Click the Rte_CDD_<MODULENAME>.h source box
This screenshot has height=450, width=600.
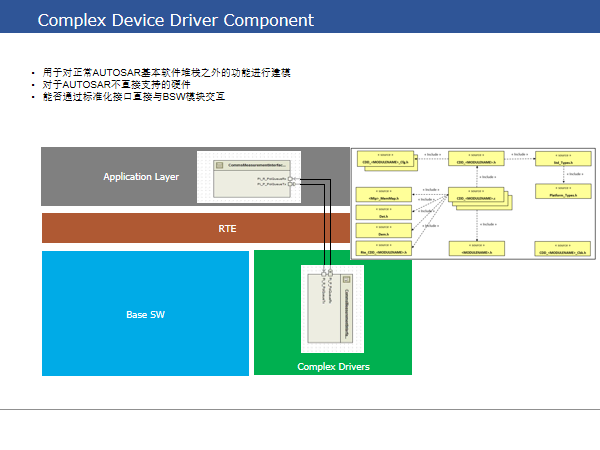point(384,248)
